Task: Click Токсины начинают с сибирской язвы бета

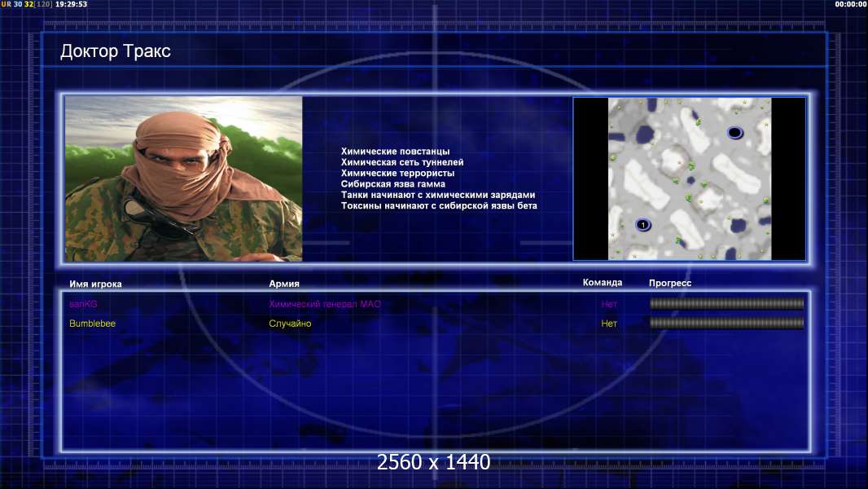Action: [x=439, y=205]
